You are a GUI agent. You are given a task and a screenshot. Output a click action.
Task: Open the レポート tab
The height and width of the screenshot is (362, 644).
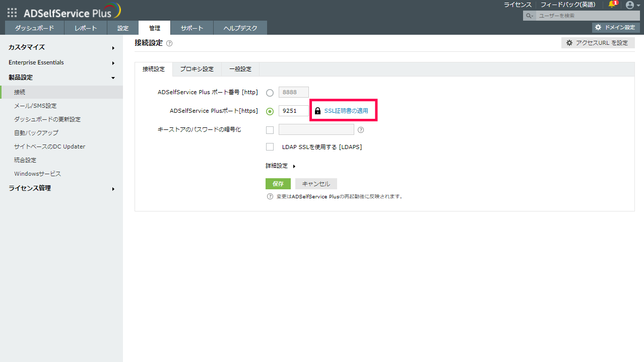coord(86,28)
